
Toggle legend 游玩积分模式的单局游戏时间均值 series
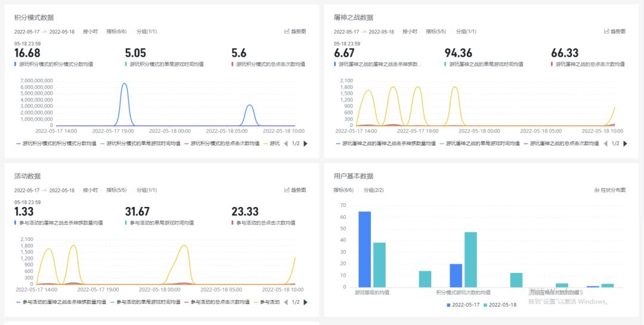tap(140, 143)
